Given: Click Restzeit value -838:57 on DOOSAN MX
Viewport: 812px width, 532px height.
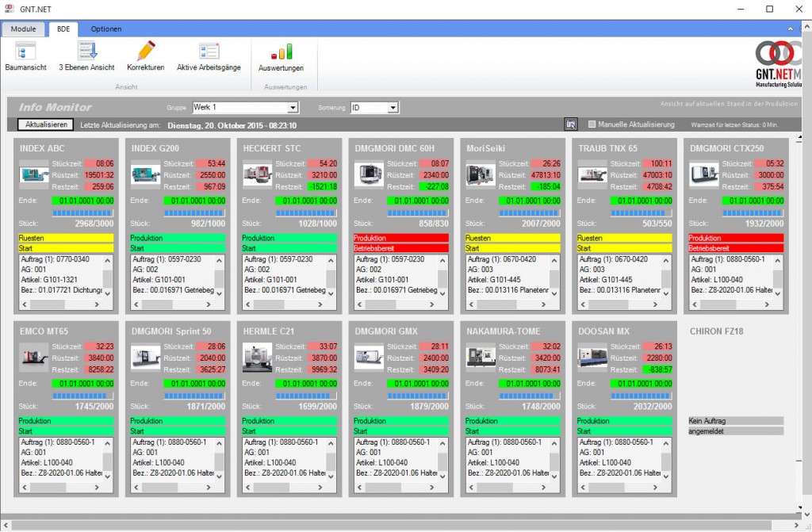Looking at the screenshot, I should click(x=657, y=369).
